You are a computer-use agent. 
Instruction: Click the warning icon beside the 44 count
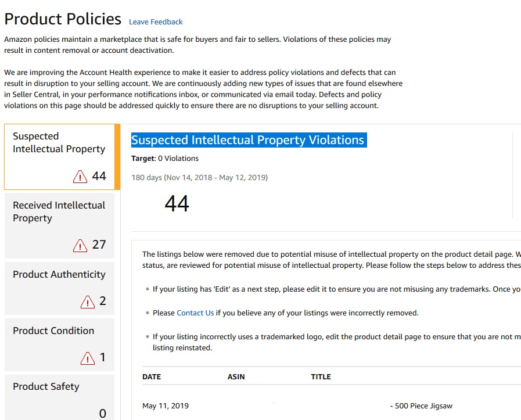[80, 176]
